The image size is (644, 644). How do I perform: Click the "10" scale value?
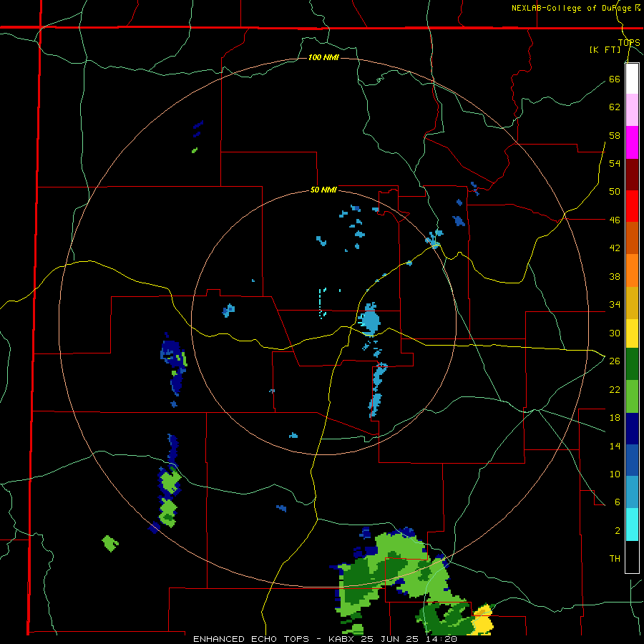[x=615, y=474]
